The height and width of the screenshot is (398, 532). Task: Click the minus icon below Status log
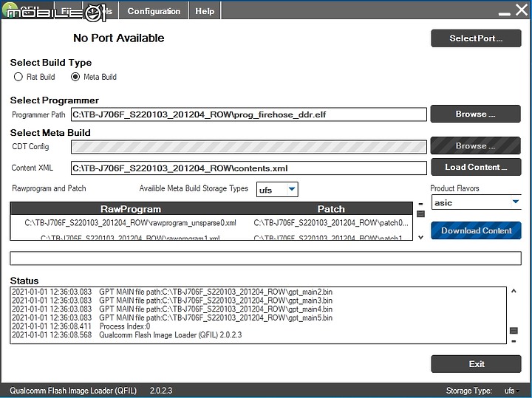(514, 341)
